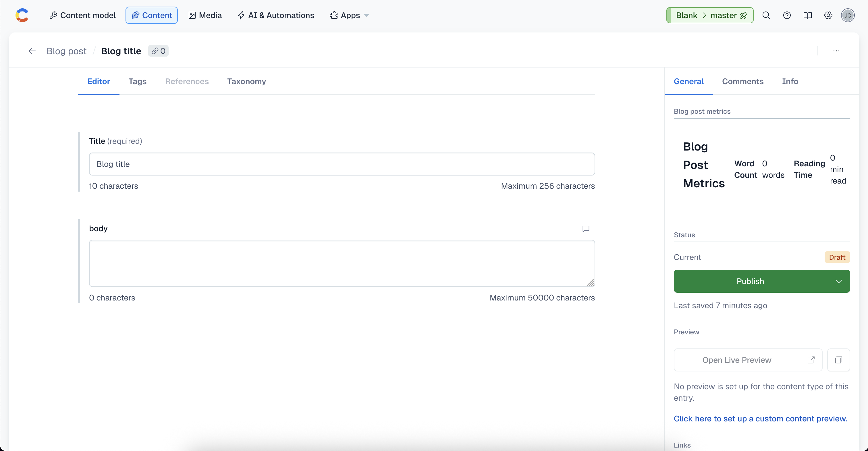This screenshot has height=451, width=868.
Task: Add a comment on the body field
Action: [586, 229]
